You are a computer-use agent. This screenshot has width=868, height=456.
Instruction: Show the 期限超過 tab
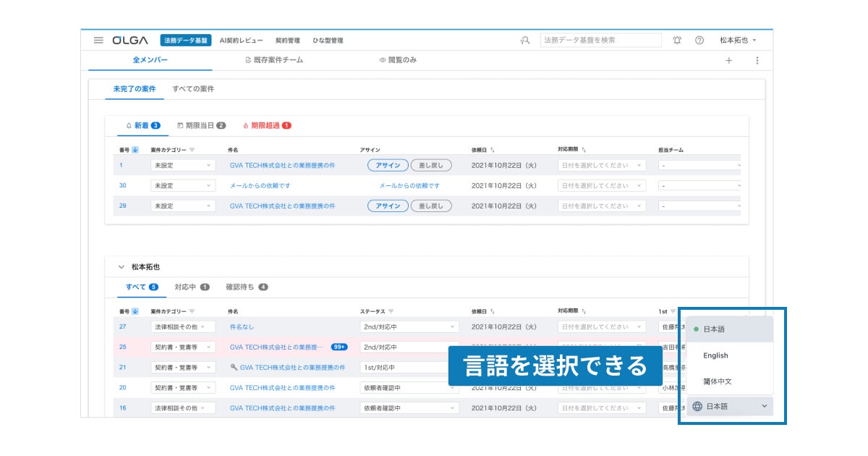[x=267, y=125]
